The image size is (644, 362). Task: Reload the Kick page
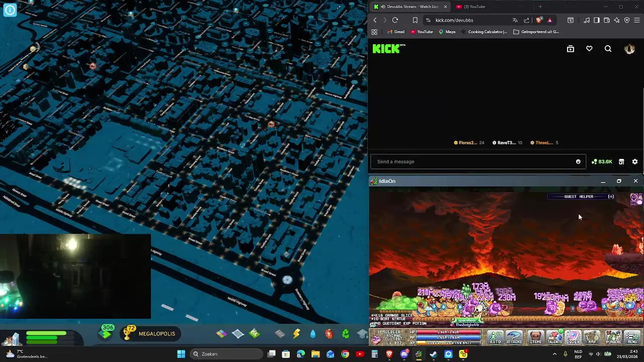point(395,20)
